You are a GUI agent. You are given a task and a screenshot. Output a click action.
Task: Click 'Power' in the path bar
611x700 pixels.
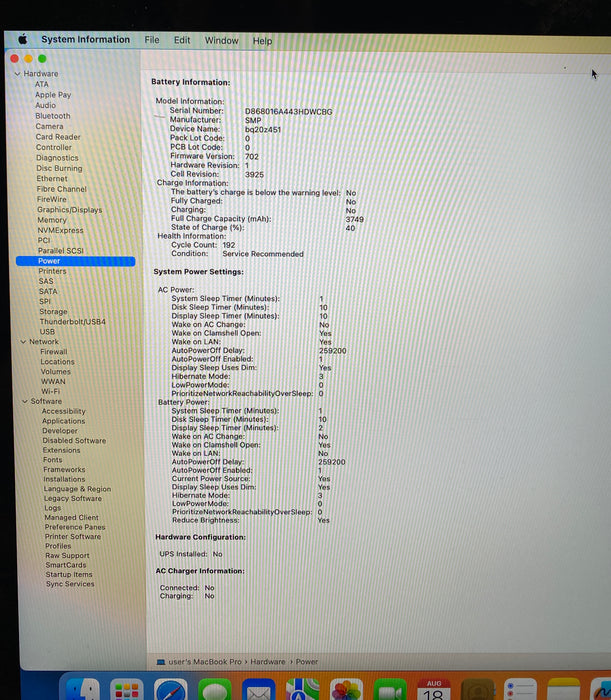(x=307, y=662)
